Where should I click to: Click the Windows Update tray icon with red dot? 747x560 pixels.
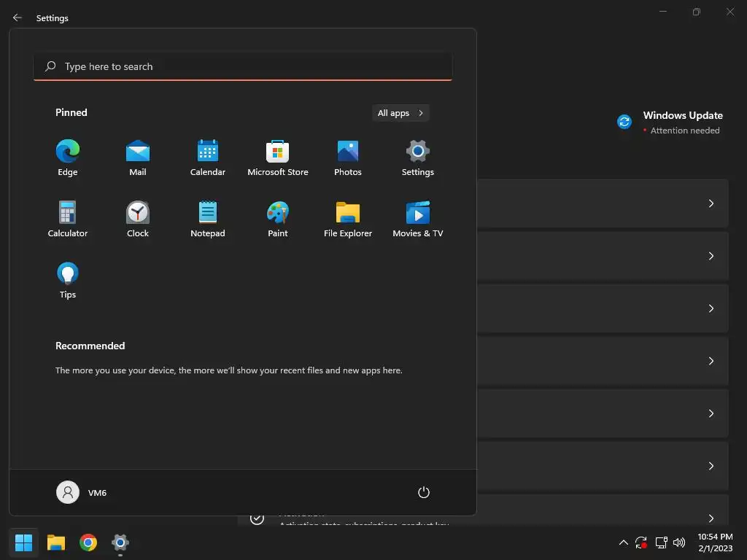(x=641, y=542)
